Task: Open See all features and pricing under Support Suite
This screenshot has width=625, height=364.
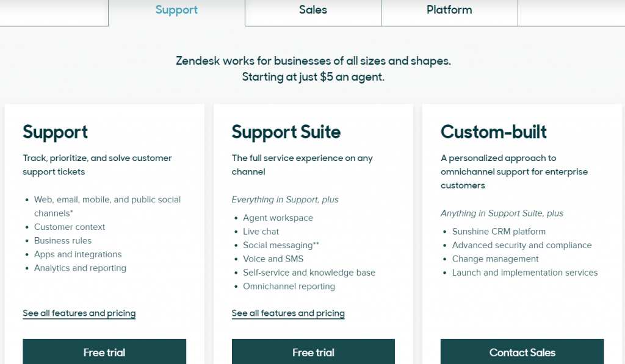Action: click(x=288, y=313)
